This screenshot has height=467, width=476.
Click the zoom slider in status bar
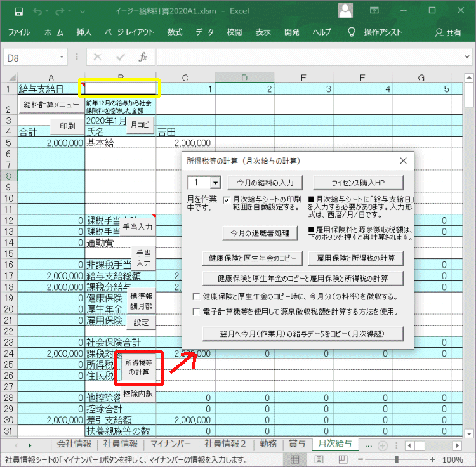click(396, 459)
